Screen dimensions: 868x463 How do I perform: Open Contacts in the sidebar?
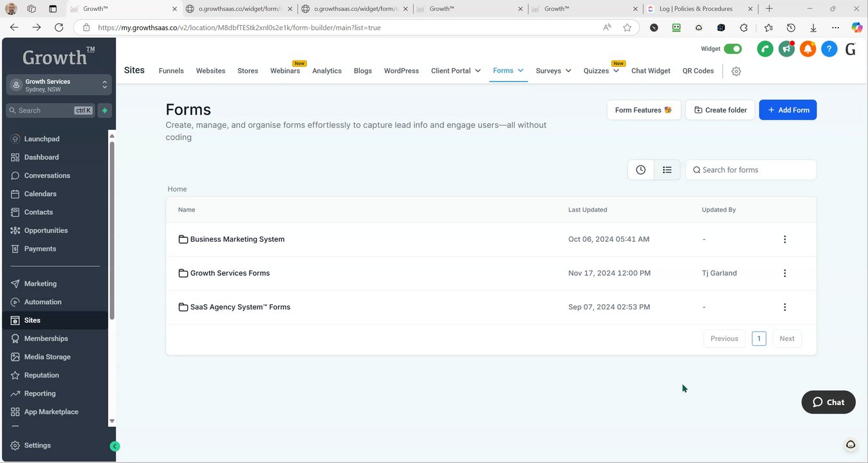(x=39, y=212)
